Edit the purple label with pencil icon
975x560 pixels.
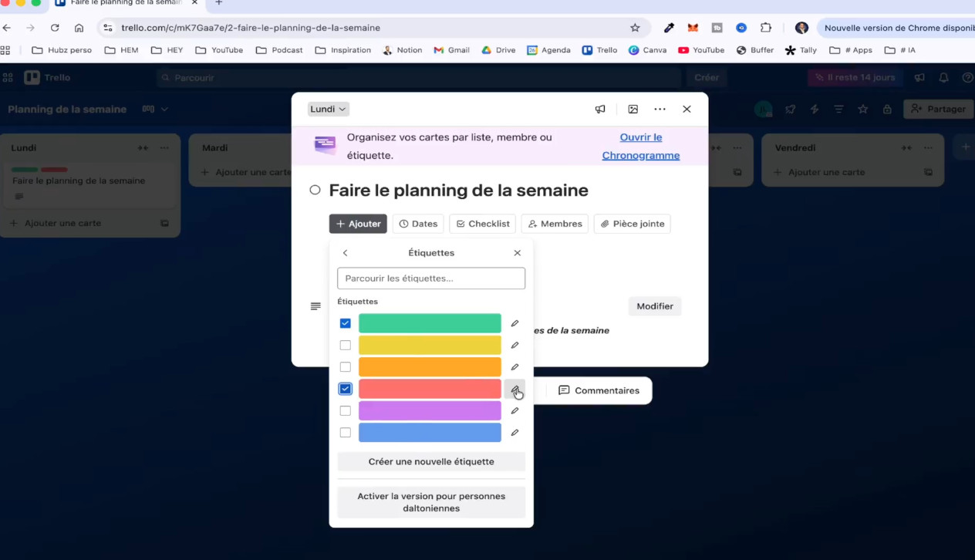514,411
